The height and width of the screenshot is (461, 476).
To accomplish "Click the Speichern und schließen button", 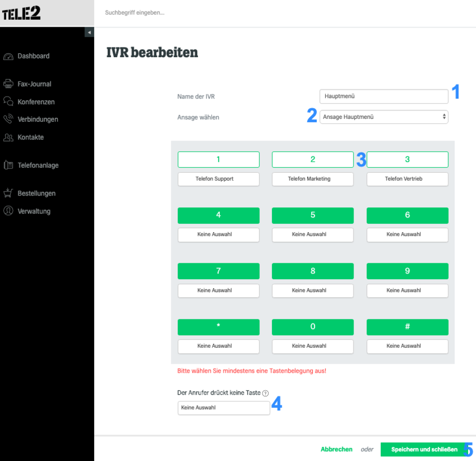I will click(x=424, y=450).
